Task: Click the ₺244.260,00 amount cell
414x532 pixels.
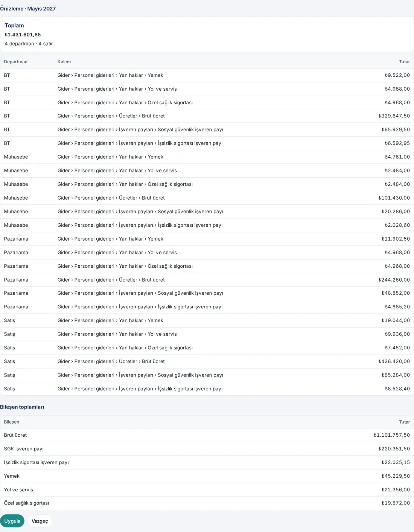Action: 394,280
